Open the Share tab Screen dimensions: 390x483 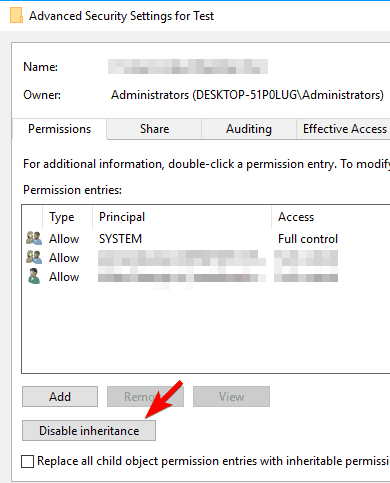(x=154, y=129)
